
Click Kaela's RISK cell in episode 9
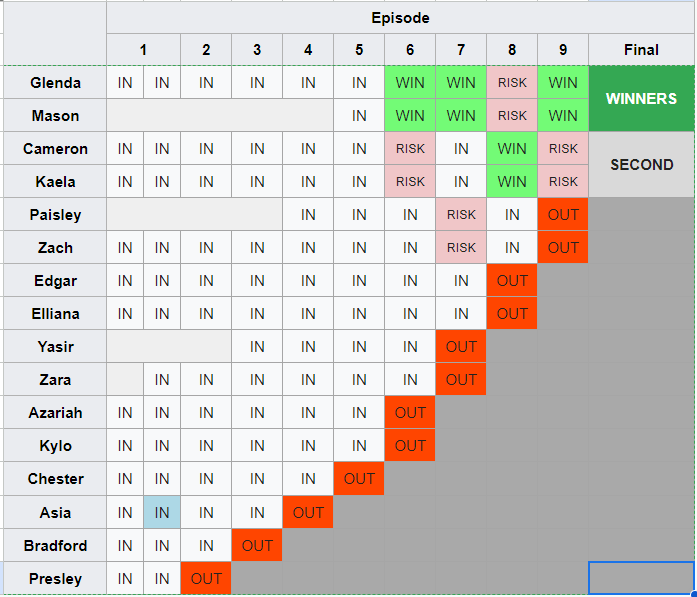[563, 181]
